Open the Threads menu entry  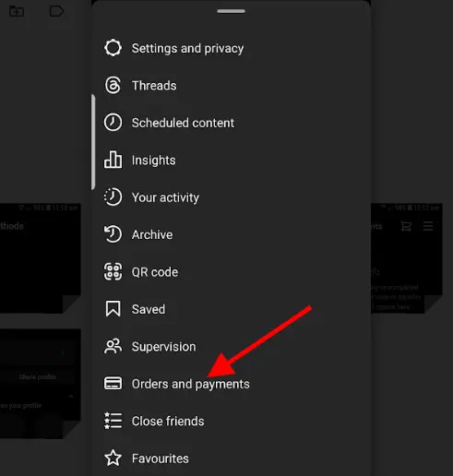point(154,86)
